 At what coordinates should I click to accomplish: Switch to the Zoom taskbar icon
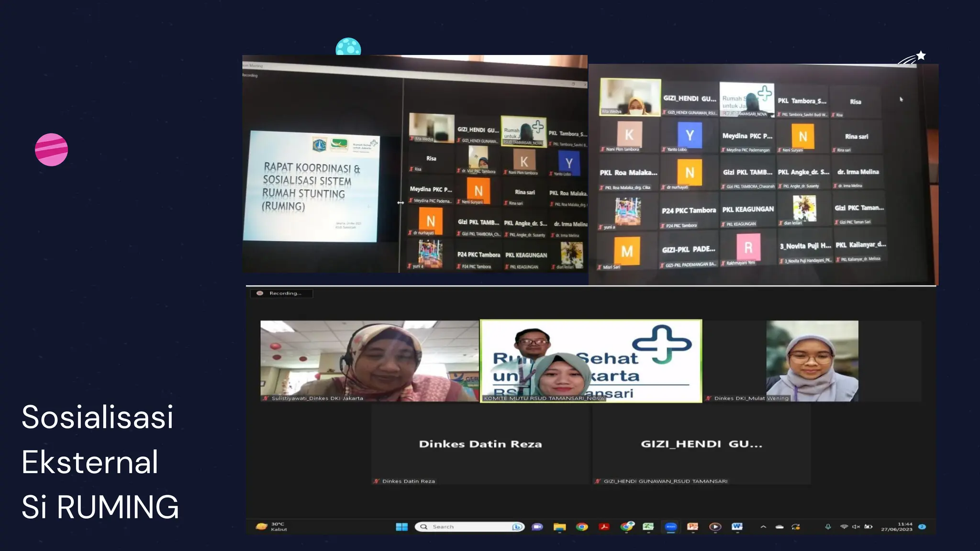pos(671,527)
